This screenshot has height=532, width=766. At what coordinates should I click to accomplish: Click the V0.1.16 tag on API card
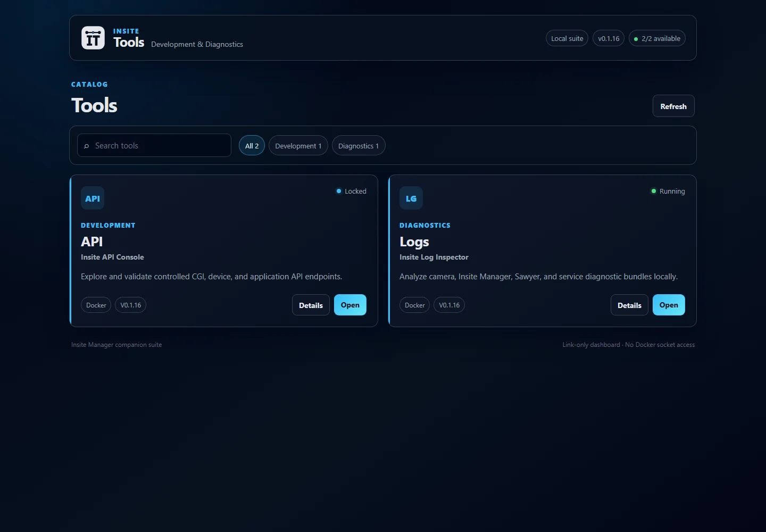tap(131, 305)
